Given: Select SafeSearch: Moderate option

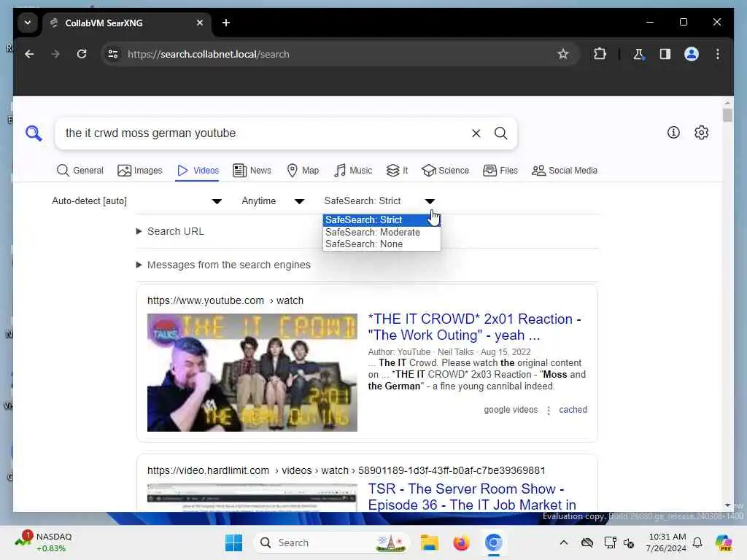Looking at the screenshot, I should click(382, 233).
